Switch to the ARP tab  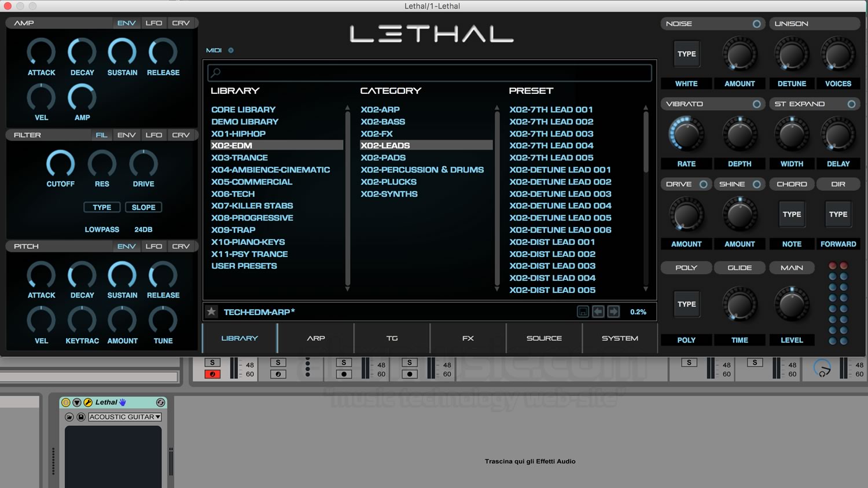[x=316, y=338]
